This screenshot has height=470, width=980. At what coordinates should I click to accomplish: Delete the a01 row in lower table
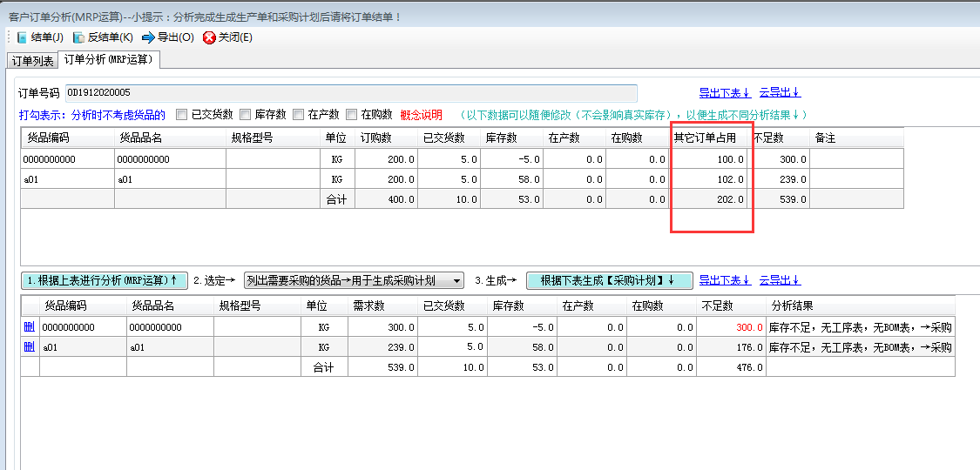[x=29, y=346]
